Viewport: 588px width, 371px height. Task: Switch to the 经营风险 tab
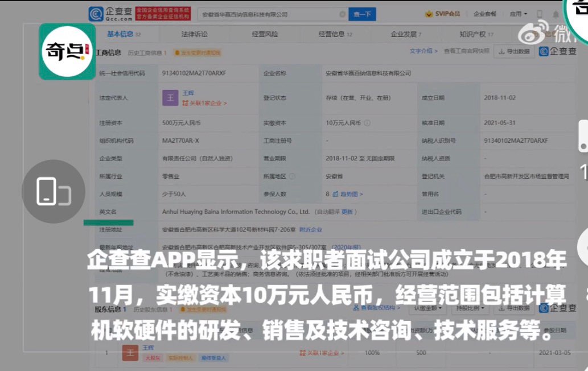[265, 35]
